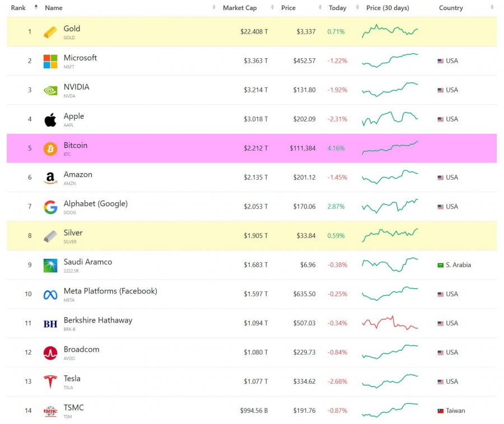The width and height of the screenshot is (504, 424).
Task: Sort by Country column arrows
Action: point(492,7)
